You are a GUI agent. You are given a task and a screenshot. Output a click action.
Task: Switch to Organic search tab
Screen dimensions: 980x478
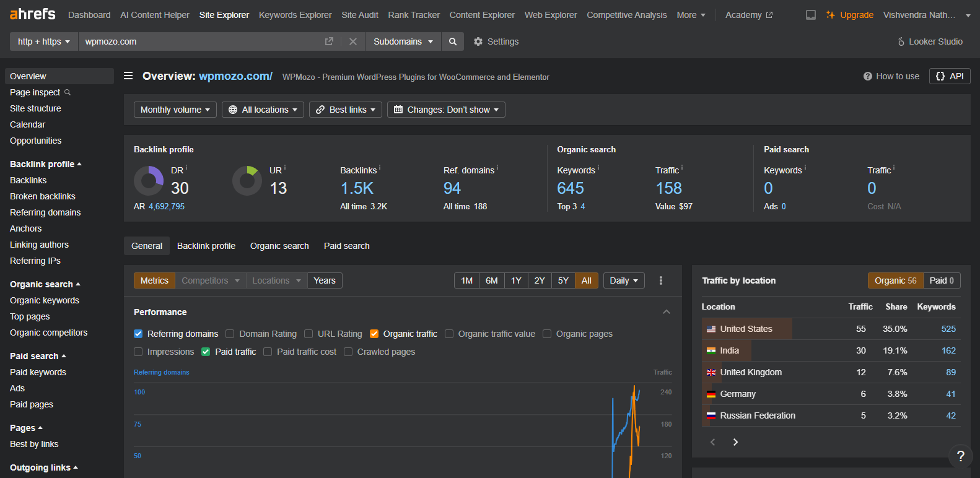tap(279, 246)
